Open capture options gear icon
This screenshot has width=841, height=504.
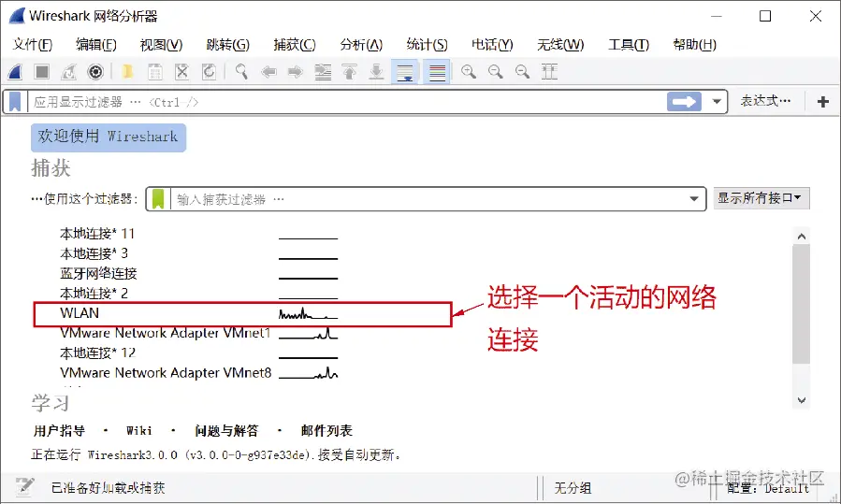95,71
